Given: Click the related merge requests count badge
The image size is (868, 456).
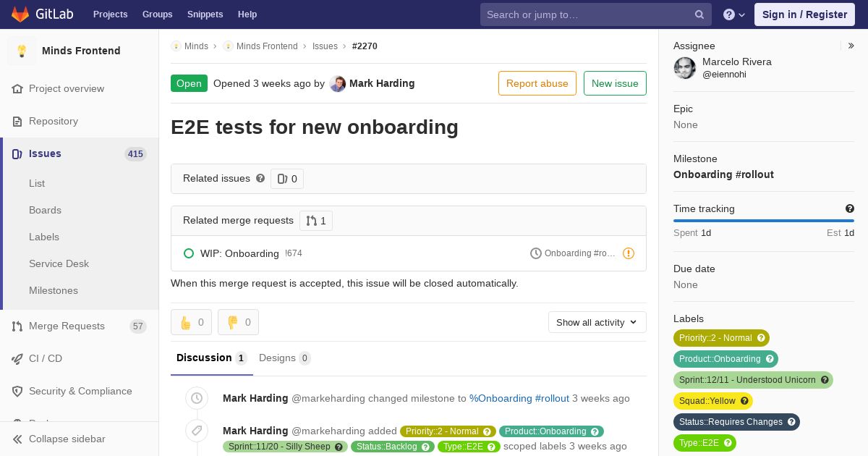Looking at the screenshot, I should [x=316, y=221].
